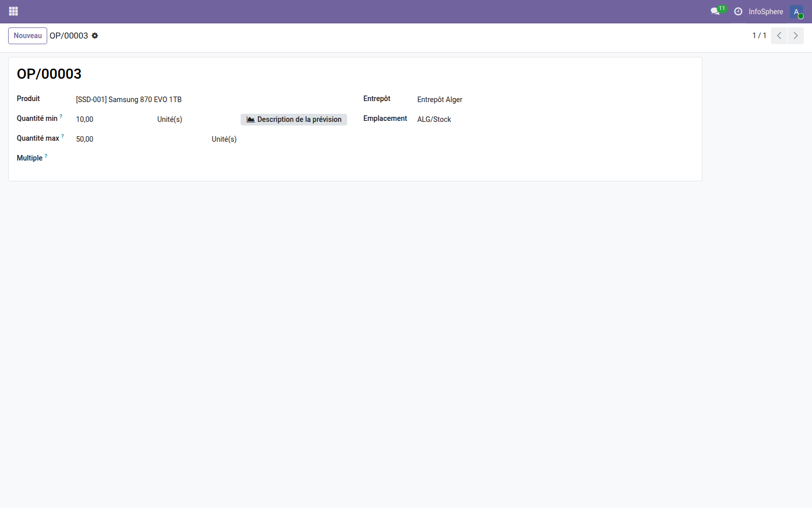Edit the Quantité min value field
812x508 pixels.
pos(85,119)
